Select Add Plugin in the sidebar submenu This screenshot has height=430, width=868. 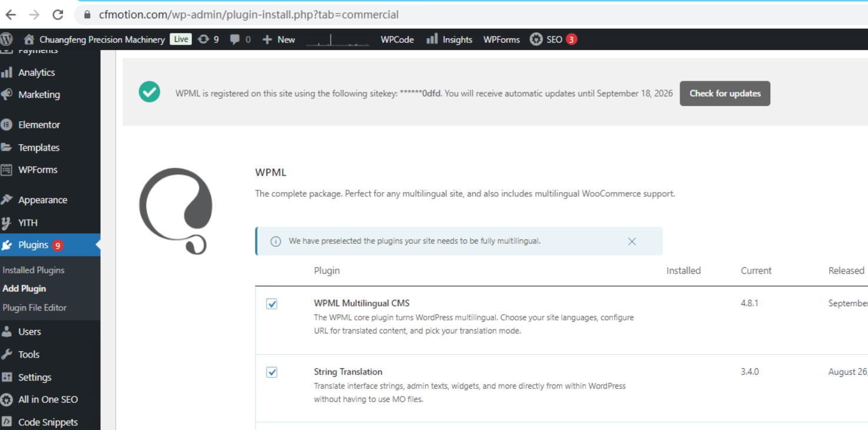click(x=24, y=289)
